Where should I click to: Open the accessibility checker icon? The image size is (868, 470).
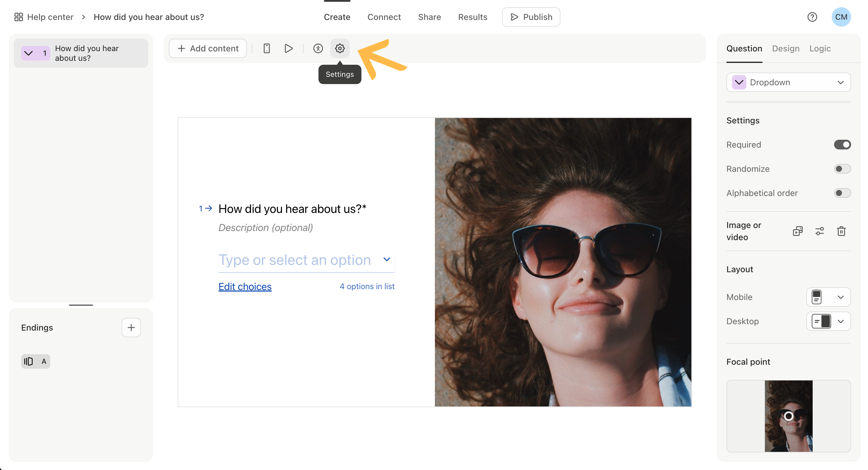coord(318,48)
